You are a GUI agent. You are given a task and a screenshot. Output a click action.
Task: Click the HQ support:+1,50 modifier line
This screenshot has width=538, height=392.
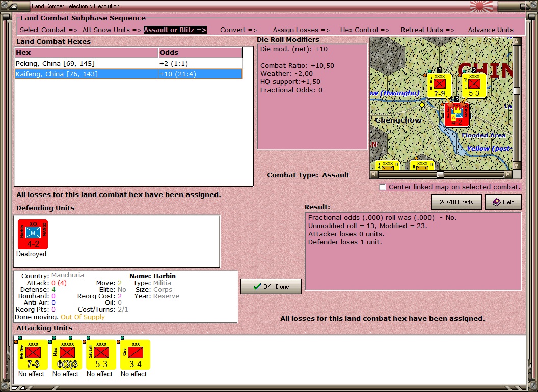tap(290, 82)
